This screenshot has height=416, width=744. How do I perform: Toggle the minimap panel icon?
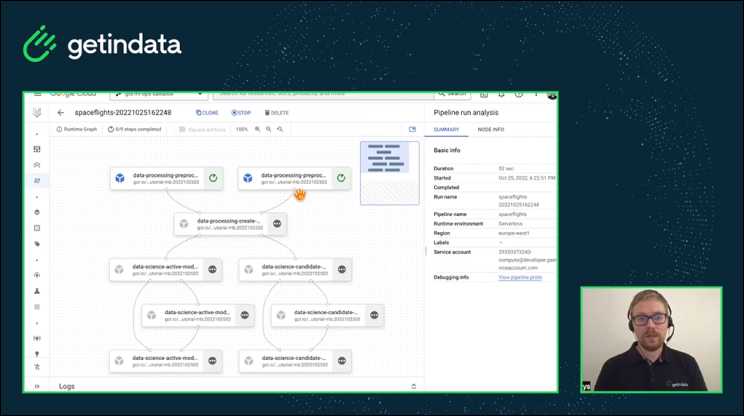(x=412, y=129)
